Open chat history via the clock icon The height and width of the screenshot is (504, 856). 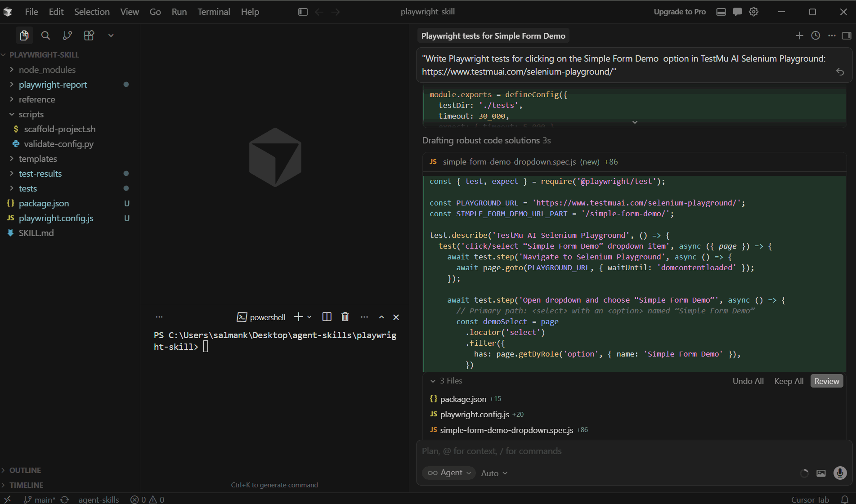pos(816,36)
